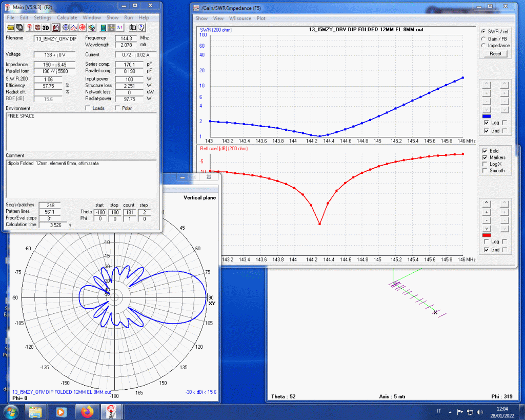Select the Gain / FB radio button
The width and height of the screenshot is (525, 420).
pos(483,39)
